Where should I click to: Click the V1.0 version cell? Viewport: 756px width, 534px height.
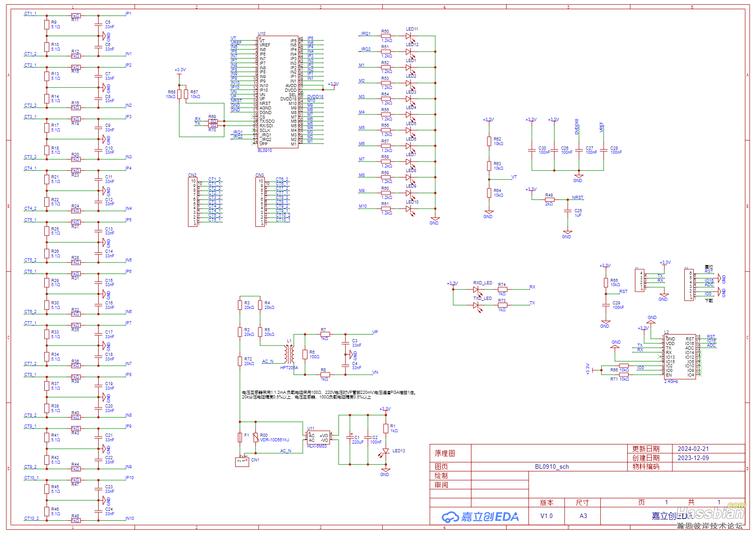(546, 516)
